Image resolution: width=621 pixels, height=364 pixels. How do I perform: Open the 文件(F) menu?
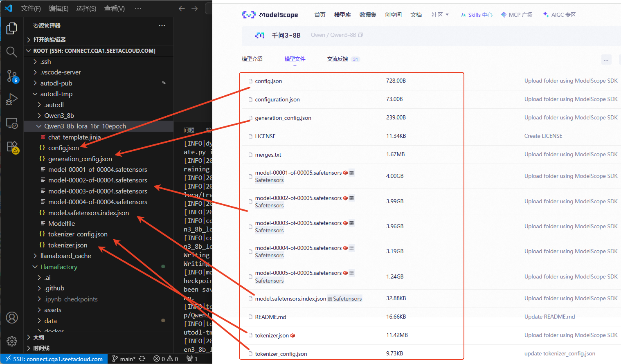(x=31, y=8)
